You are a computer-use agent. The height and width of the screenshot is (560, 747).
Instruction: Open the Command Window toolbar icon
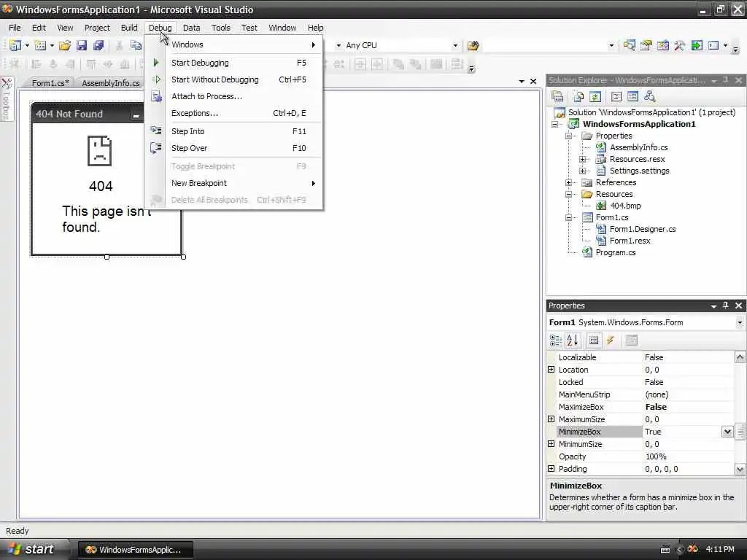[713, 45]
